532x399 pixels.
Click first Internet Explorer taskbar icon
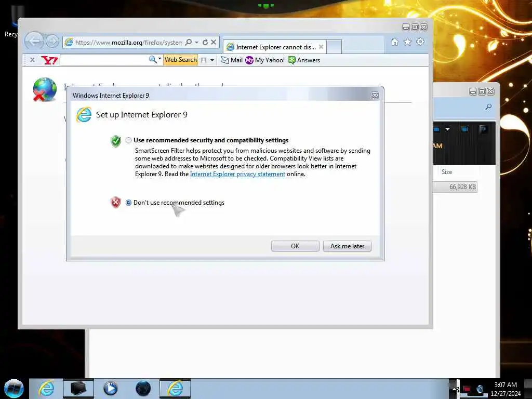46,389
